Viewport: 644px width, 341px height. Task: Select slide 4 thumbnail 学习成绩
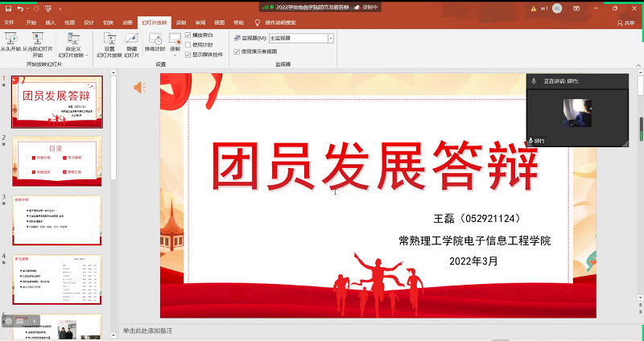pos(57,279)
